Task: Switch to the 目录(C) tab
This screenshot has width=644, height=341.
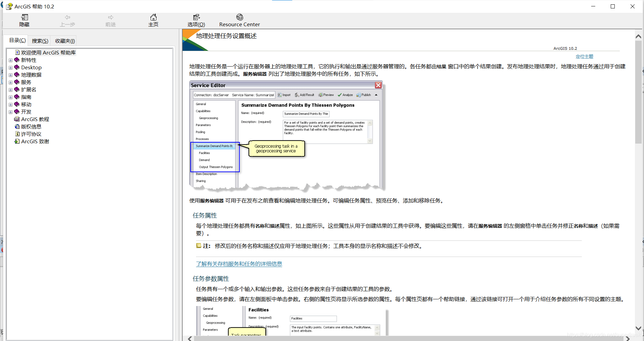Action: 17,40
